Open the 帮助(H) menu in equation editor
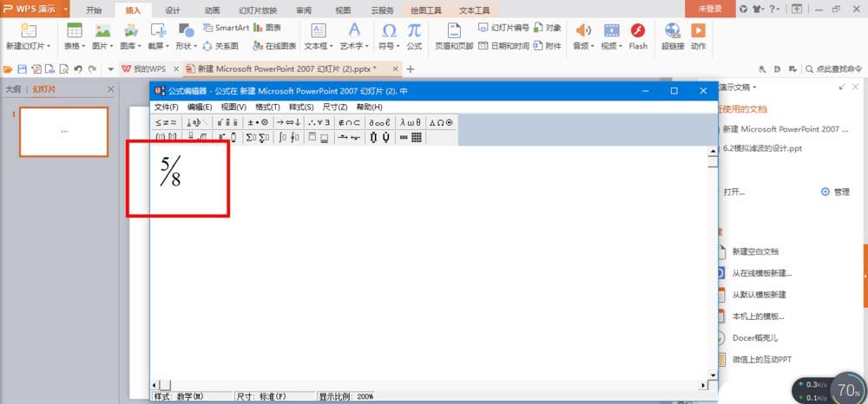Viewport: 868px width, 404px height. tap(369, 108)
